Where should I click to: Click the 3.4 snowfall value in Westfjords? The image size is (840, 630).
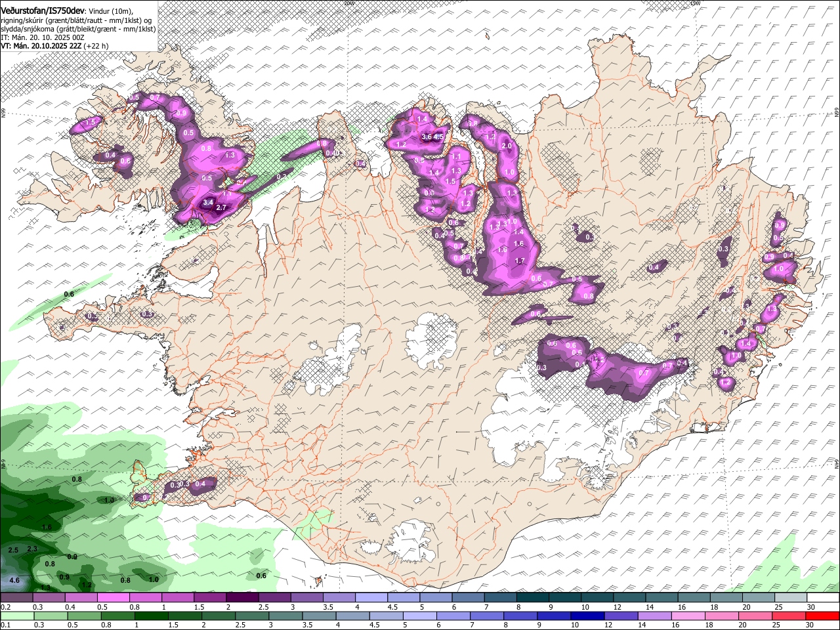pos(208,203)
